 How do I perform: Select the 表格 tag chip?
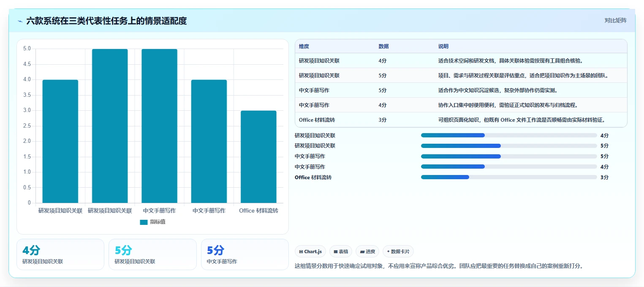(x=341, y=251)
